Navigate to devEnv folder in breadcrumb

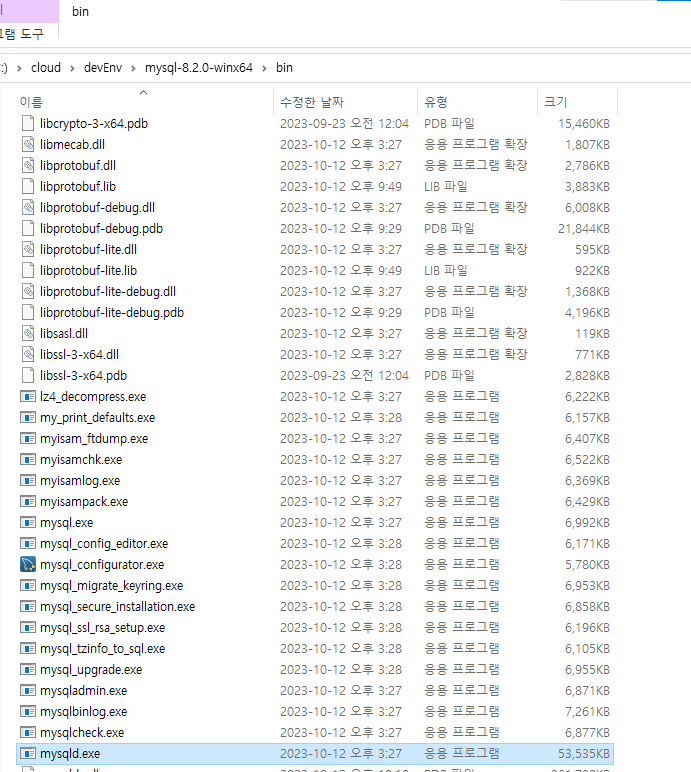click(103, 67)
